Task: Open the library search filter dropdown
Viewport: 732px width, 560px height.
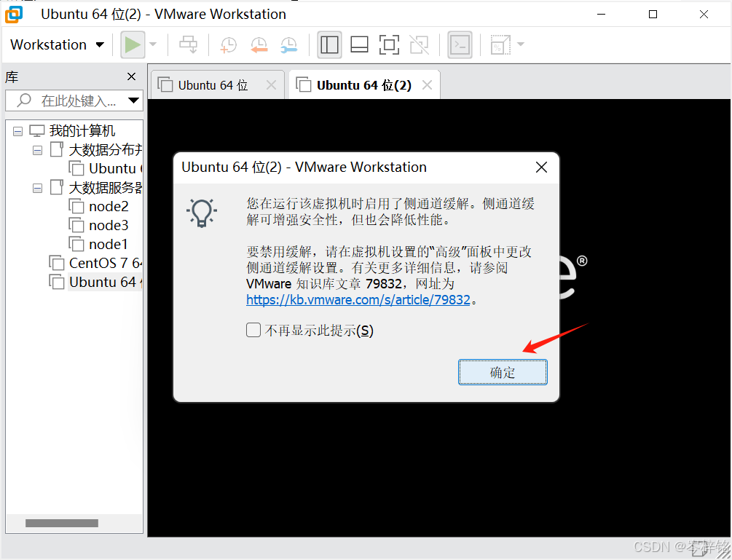Action: coord(133,100)
